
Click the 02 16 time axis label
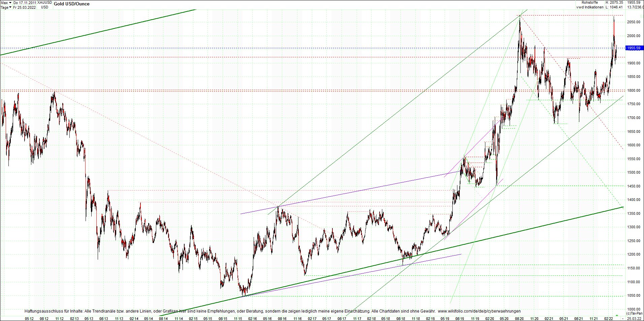253,319
